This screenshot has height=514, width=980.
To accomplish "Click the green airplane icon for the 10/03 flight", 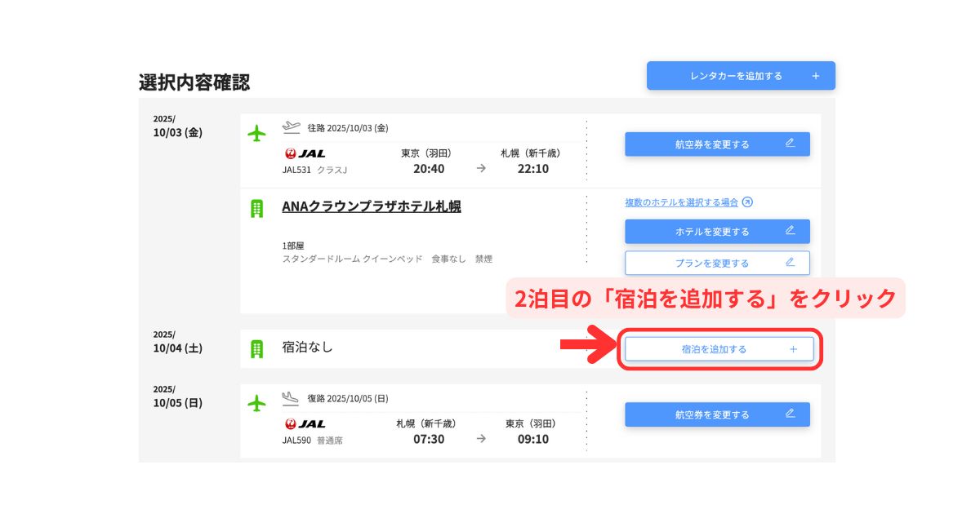I will pos(257,133).
